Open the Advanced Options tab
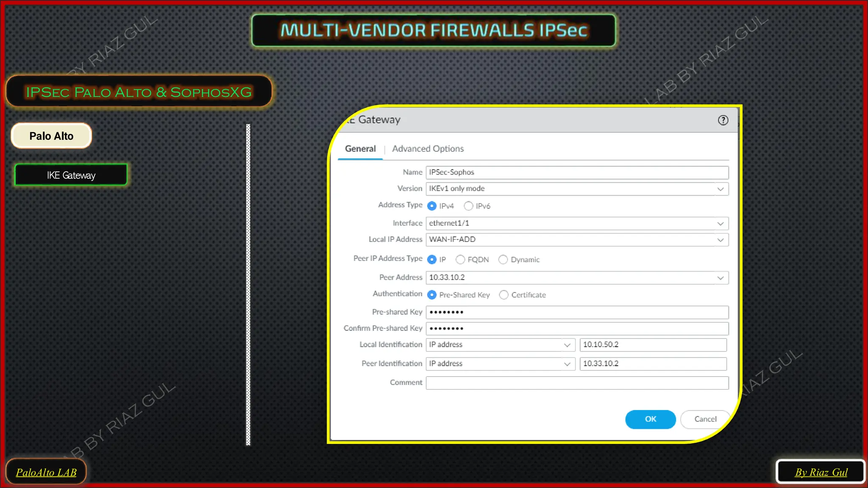The height and width of the screenshot is (488, 868). [428, 149]
